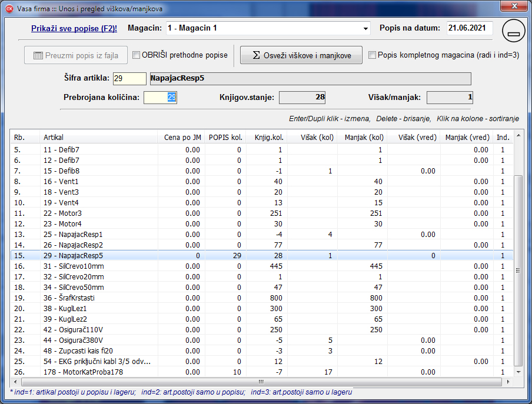Select row 48 - Zupcasti kais fi20
The height and width of the screenshot is (404, 532).
[x=262, y=351]
